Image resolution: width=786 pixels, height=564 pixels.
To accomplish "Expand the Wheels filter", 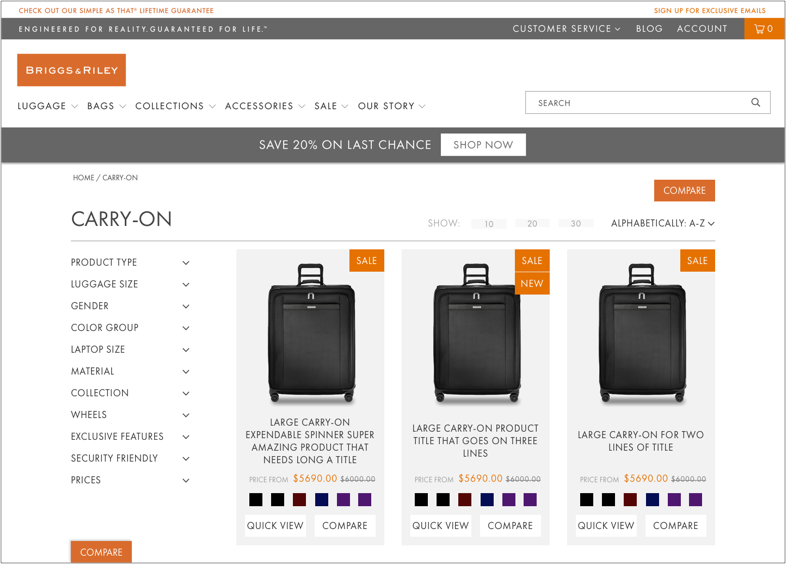I will [x=130, y=415].
